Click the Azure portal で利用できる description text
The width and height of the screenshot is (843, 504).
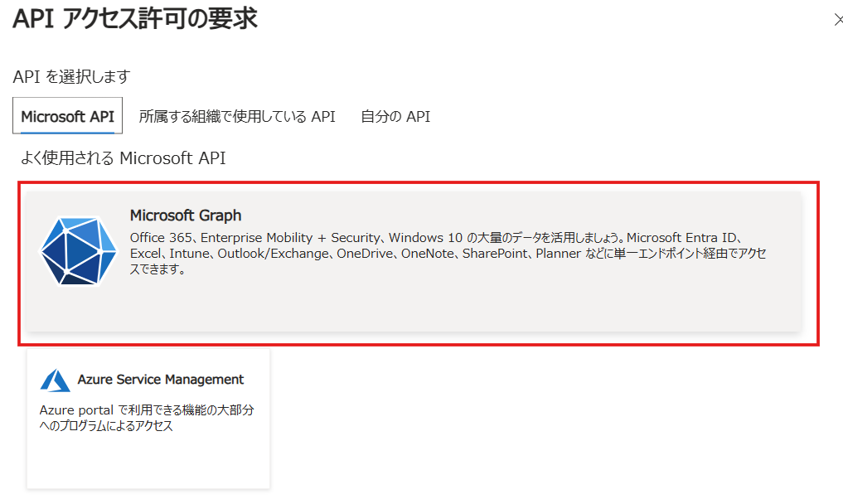point(147,418)
